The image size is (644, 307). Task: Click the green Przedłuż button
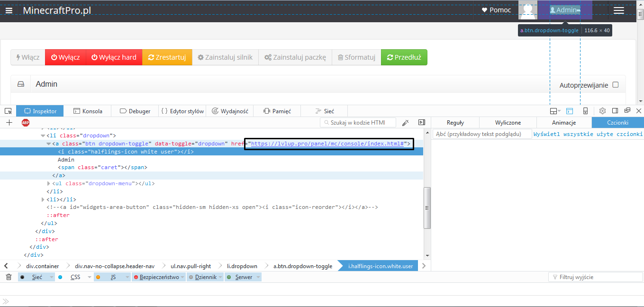coord(404,57)
